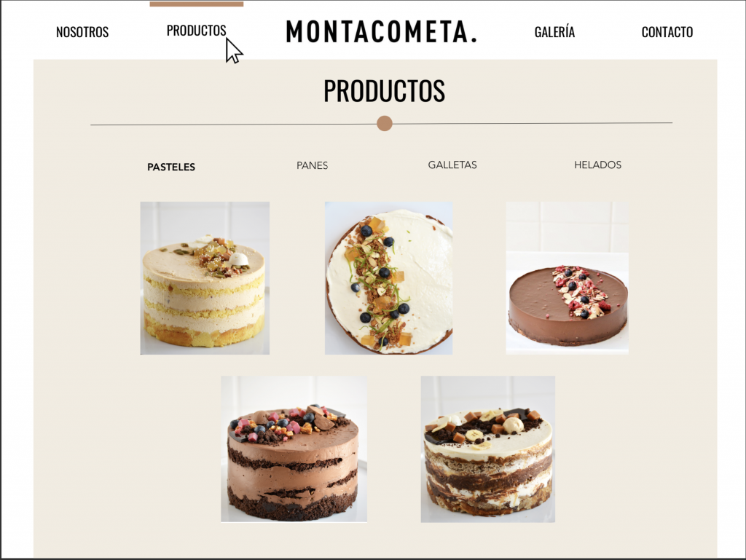
Task: Open the CONTACTO page
Action: click(x=667, y=32)
